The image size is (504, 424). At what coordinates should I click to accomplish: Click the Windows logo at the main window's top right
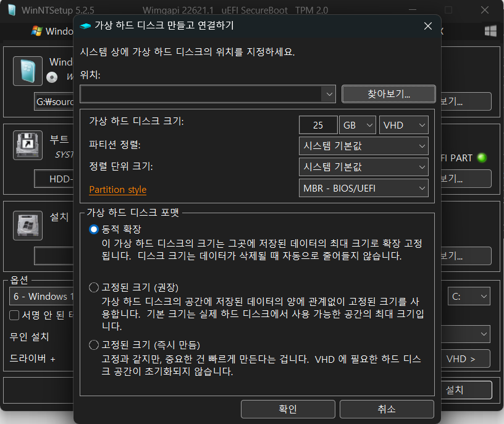490,31
